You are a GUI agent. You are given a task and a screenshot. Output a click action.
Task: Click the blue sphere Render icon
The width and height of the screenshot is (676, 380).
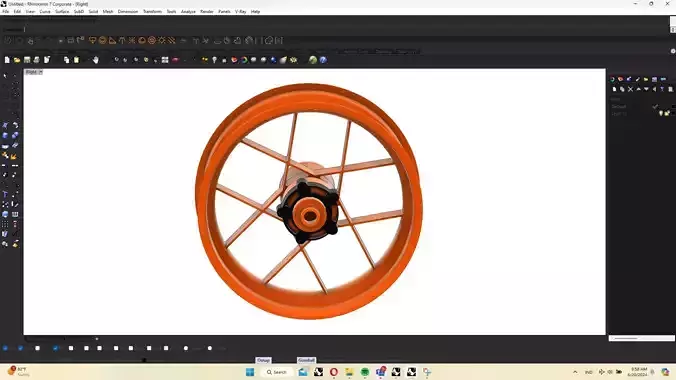point(273,60)
